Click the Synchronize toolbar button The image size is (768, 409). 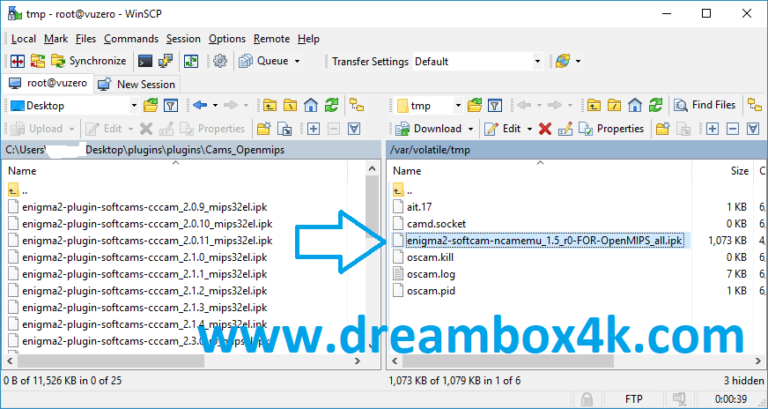[x=89, y=61]
